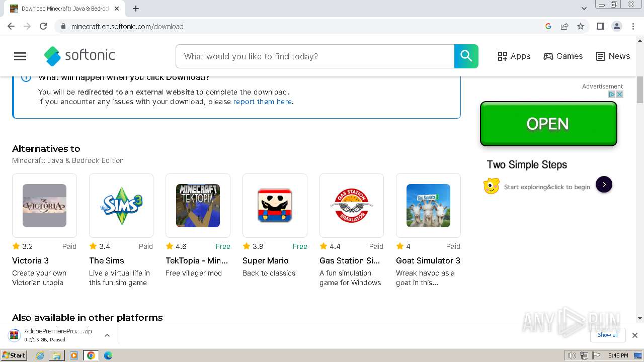Click the Action Center flag tray icon
644x362 pixels.
click(x=596, y=355)
